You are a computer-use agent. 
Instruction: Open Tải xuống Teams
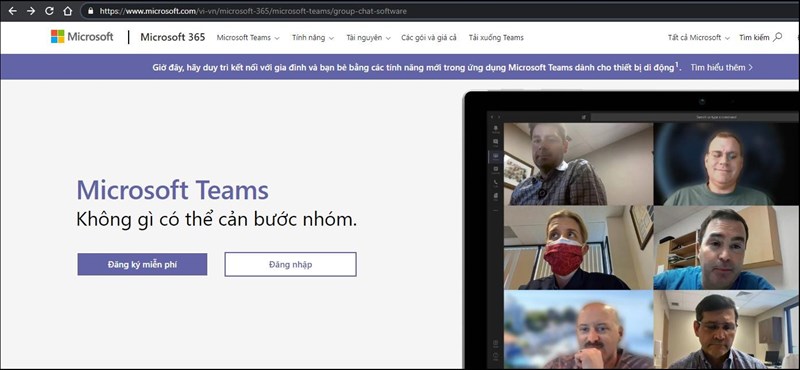pyautogui.click(x=496, y=38)
